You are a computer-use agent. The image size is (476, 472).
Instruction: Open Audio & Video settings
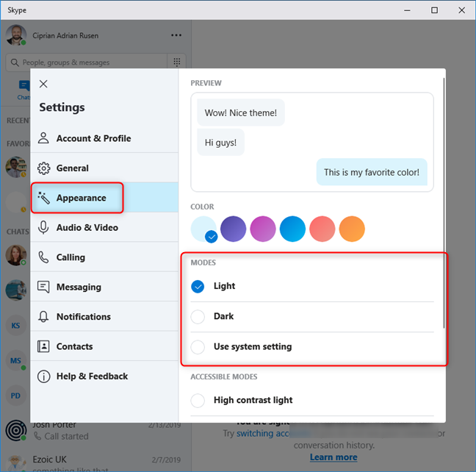104,227
